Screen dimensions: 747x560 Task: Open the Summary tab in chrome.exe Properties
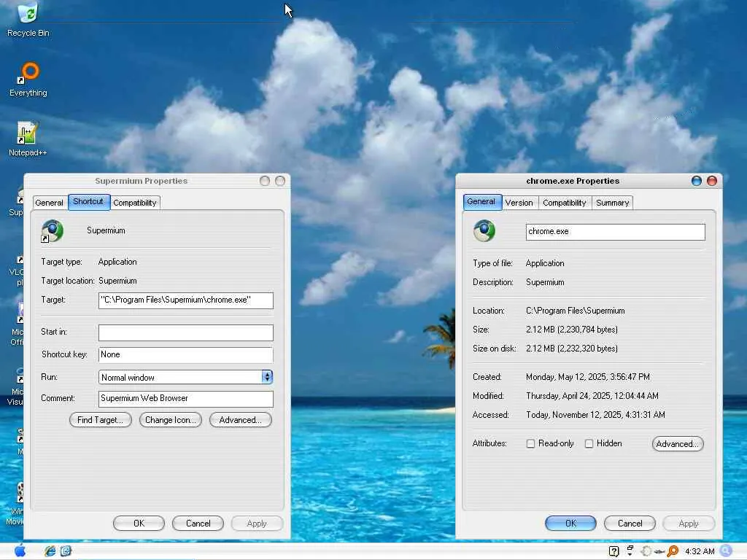[613, 203]
